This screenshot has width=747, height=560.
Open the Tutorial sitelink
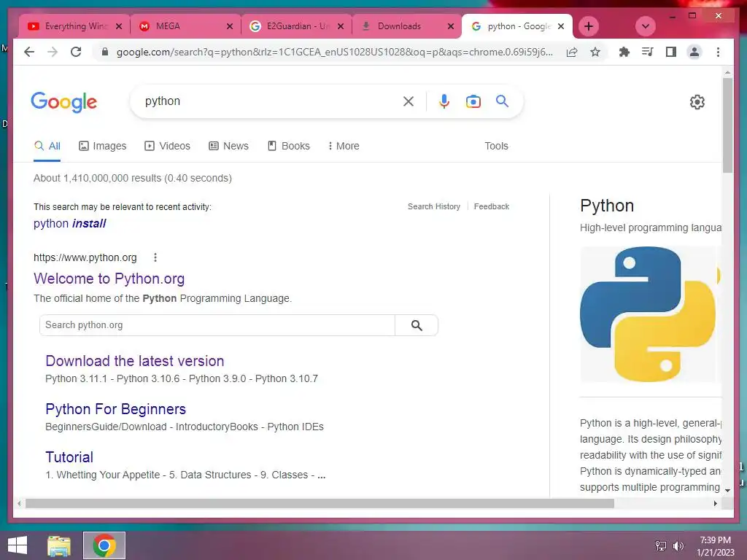(69, 457)
